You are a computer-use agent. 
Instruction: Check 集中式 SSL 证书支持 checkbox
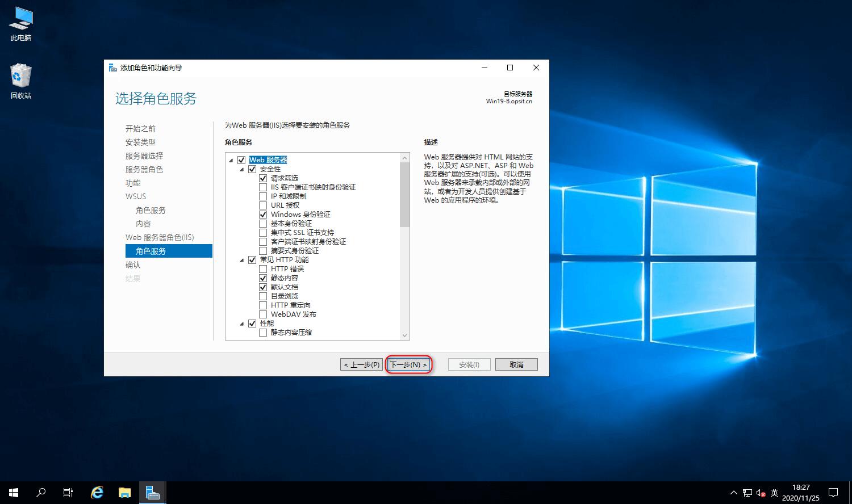[x=263, y=233]
